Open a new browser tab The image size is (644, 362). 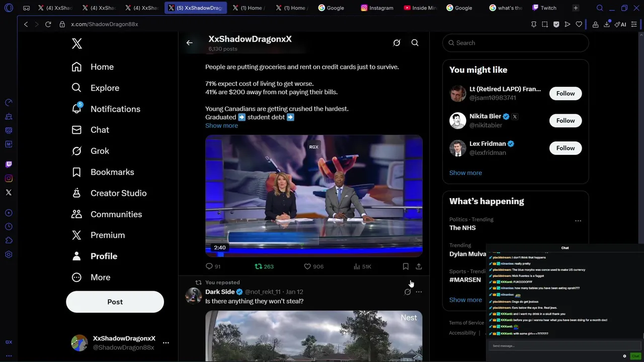coord(576,8)
